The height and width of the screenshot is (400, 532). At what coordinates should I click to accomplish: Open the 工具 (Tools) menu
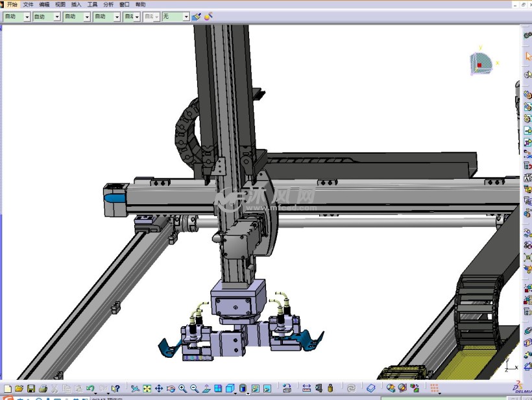pyautogui.click(x=92, y=5)
